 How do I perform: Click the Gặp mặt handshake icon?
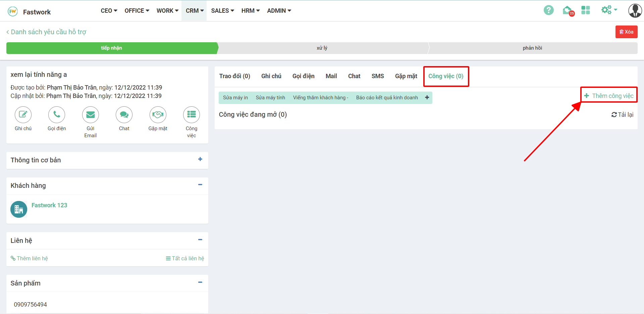(158, 115)
